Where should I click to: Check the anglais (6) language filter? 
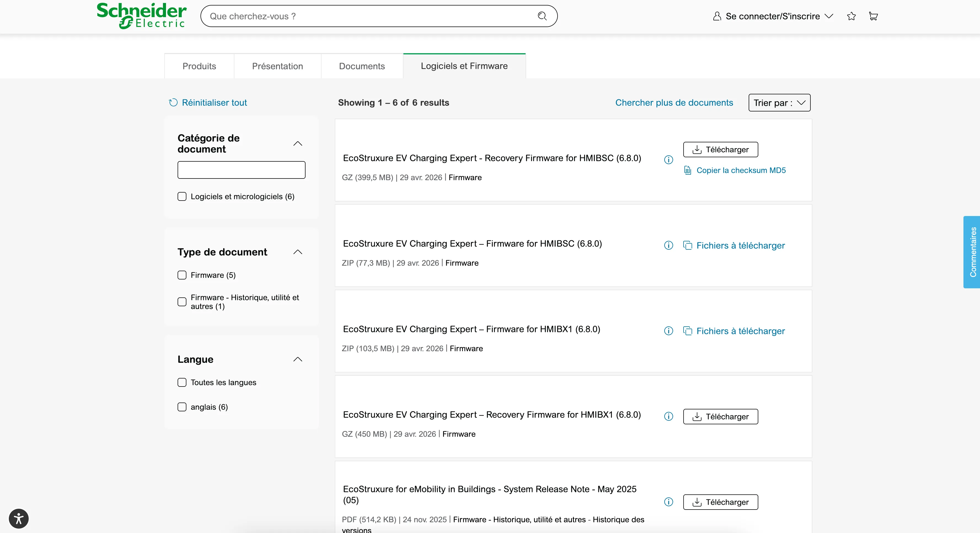(x=182, y=407)
